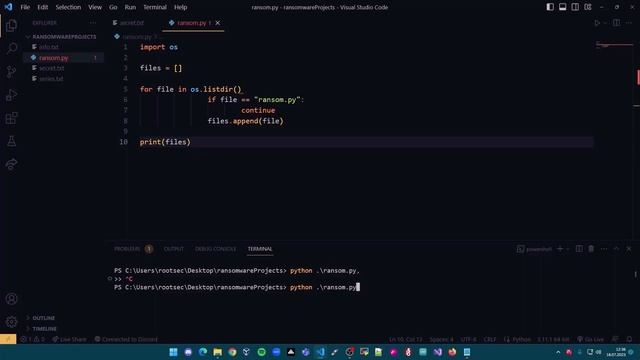640x360 pixels.
Task: Open the Explorer view in the activity bar
Action: coord(11,25)
